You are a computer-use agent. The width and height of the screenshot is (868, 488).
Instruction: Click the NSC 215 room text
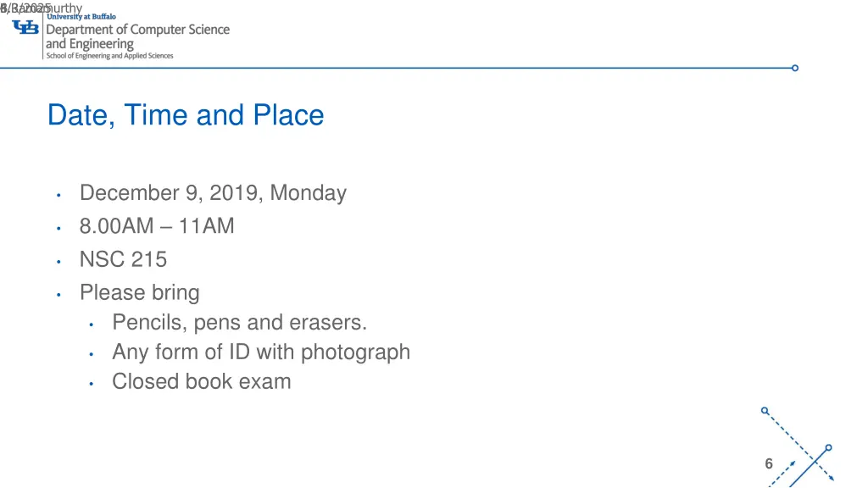[123, 259]
